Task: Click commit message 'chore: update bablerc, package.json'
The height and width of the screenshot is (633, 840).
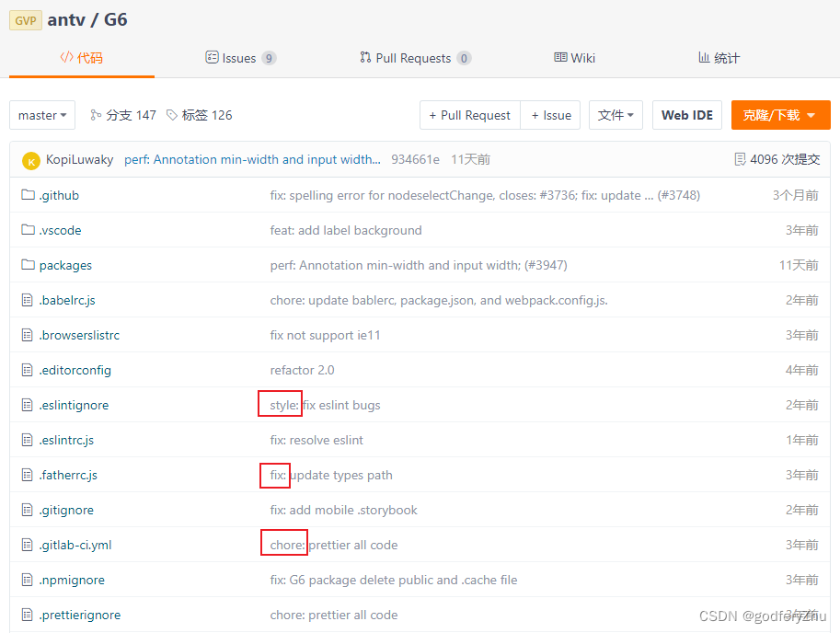Action: click(439, 300)
